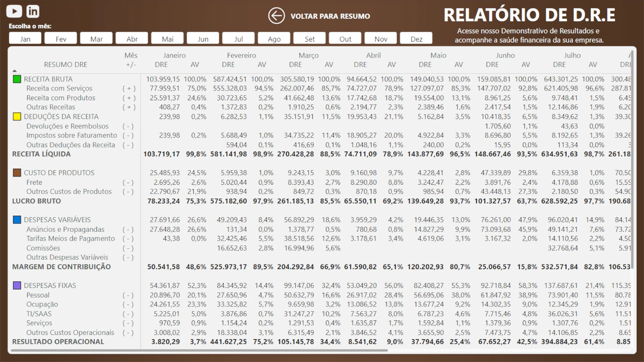Viewport: 644px width, 362px height.
Task: Click the sort arrow under RESUMO DRE
Action: coord(14,71)
